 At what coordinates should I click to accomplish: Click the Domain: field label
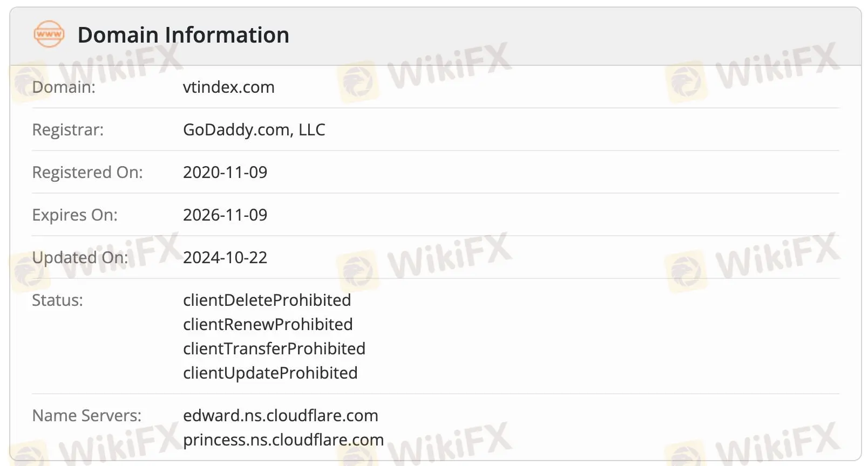tap(64, 87)
